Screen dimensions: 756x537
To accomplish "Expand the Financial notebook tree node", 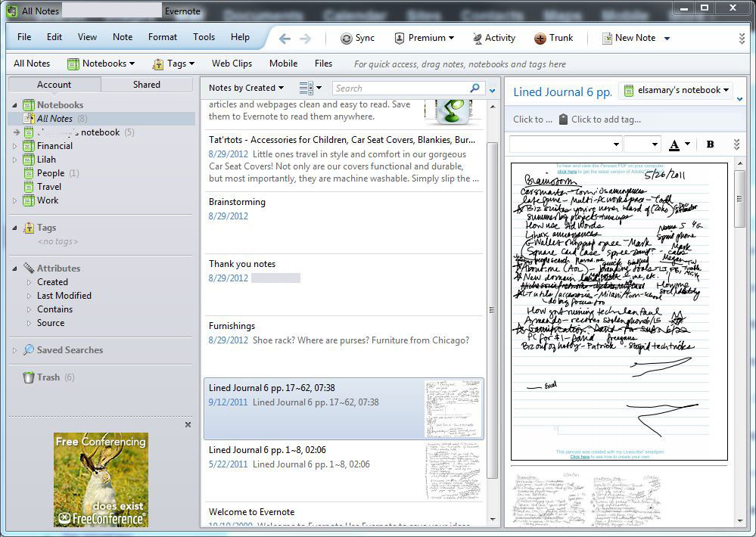I will (15, 146).
